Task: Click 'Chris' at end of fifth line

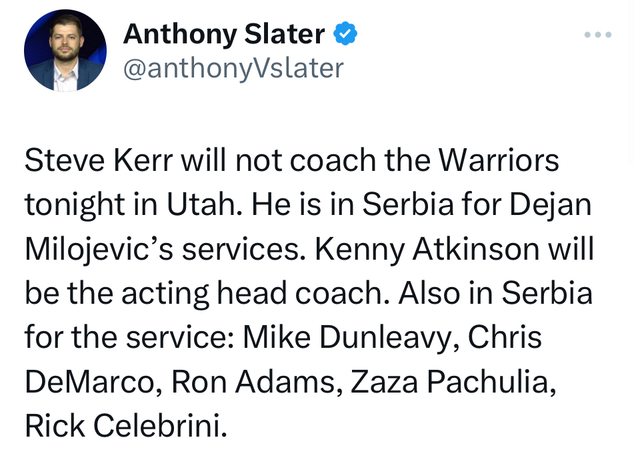Action: click(x=504, y=337)
